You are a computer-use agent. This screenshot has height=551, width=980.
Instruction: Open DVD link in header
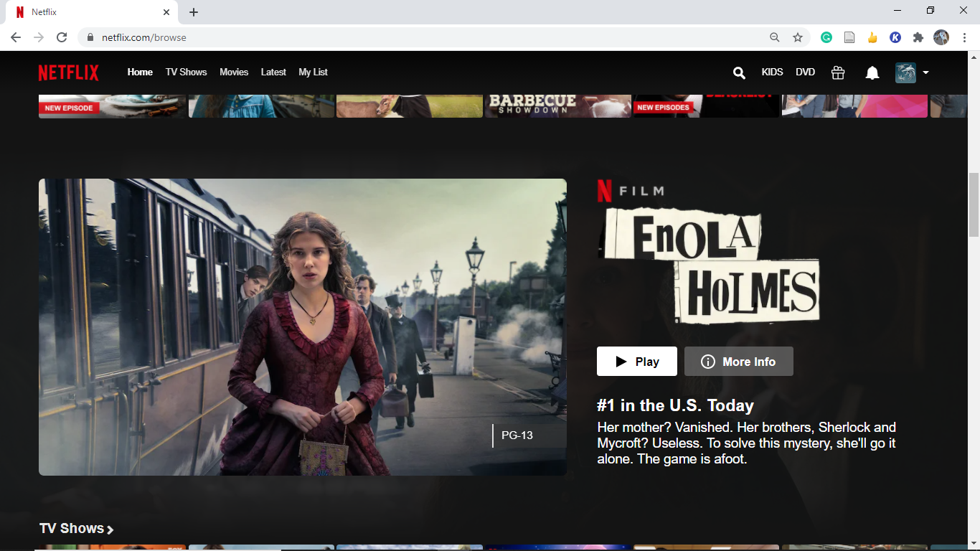click(x=806, y=72)
